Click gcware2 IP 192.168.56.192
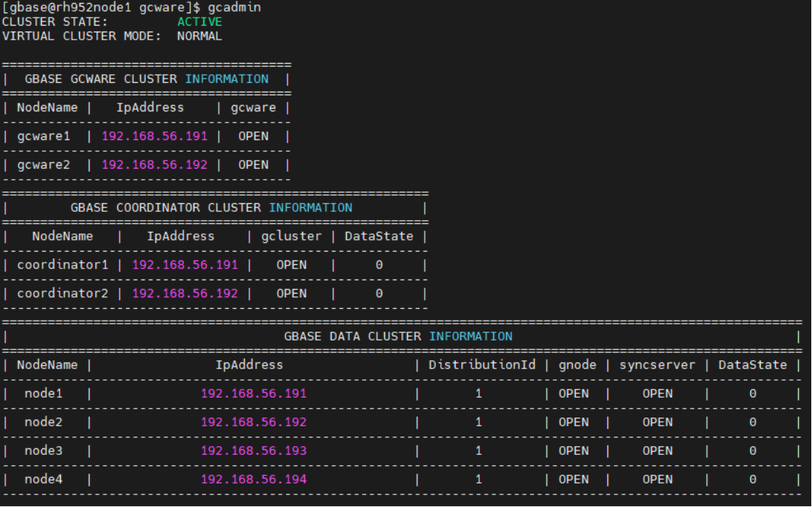812x507 pixels. pyautogui.click(x=154, y=164)
